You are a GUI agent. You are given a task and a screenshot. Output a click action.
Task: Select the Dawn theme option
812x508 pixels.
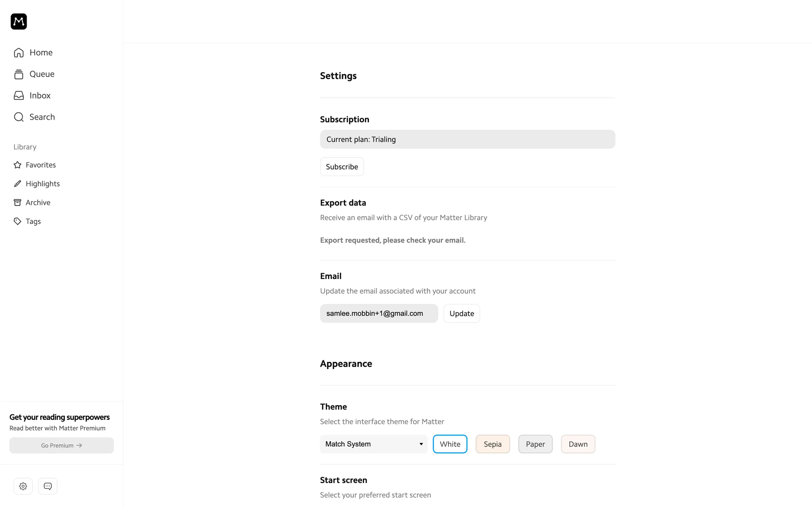[x=578, y=444]
